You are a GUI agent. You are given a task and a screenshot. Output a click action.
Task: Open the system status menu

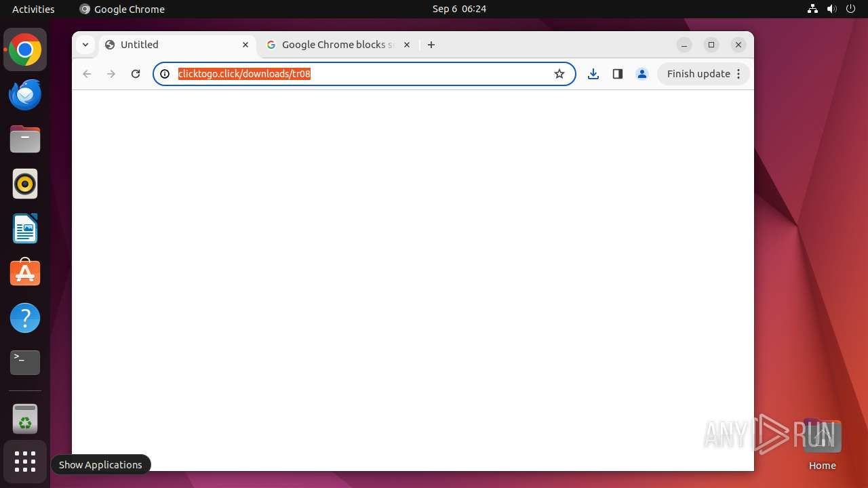(831, 9)
